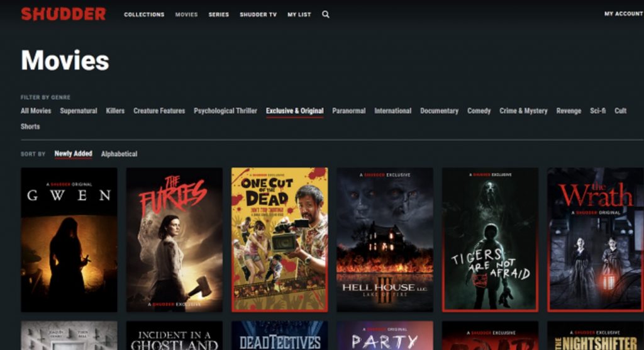Screen dimensions: 644x350
Task: Choose the Psychological Thriller genre
Action: click(225, 111)
